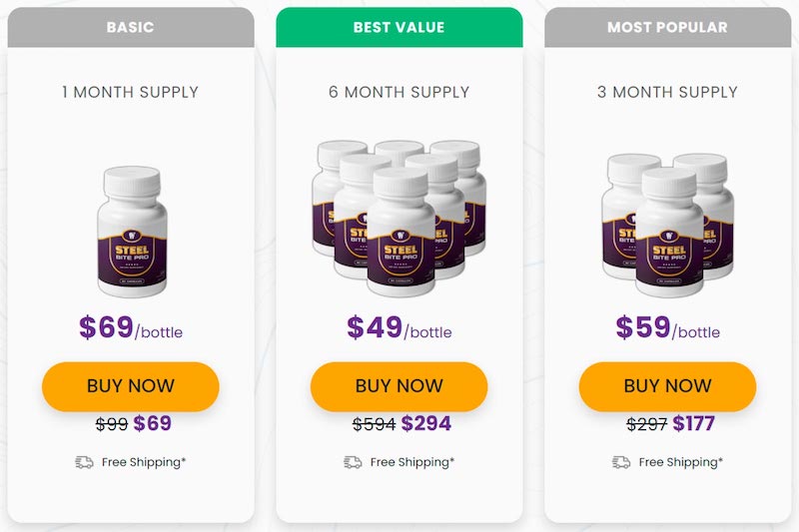Click the $177 discounted total price
799x532 pixels.
694,424
